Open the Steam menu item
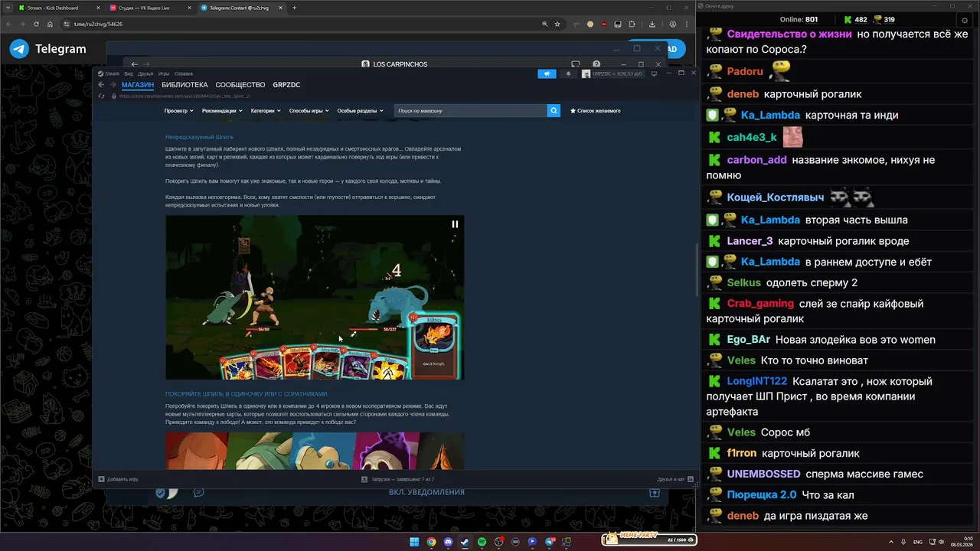Viewport: 980px width, 551px height. click(x=109, y=73)
